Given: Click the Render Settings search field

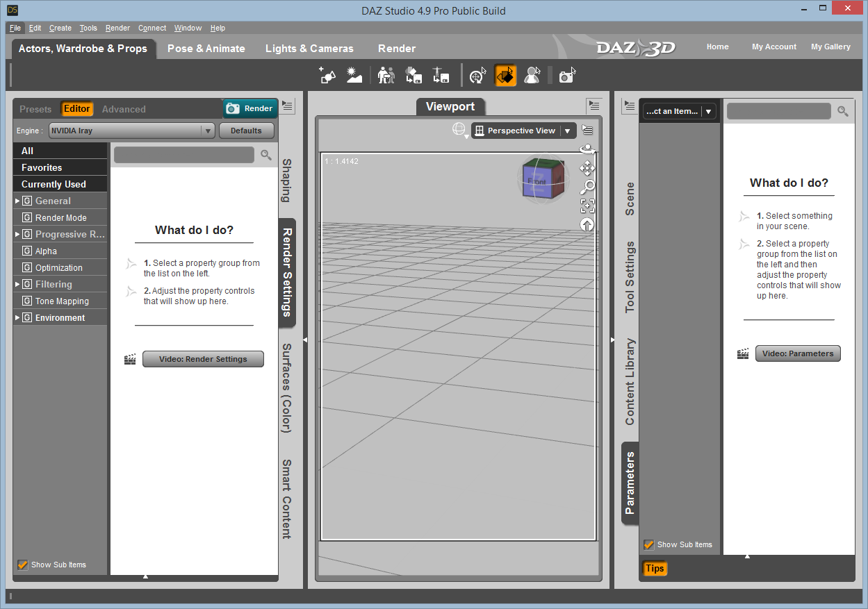Looking at the screenshot, I should pos(184,155).
